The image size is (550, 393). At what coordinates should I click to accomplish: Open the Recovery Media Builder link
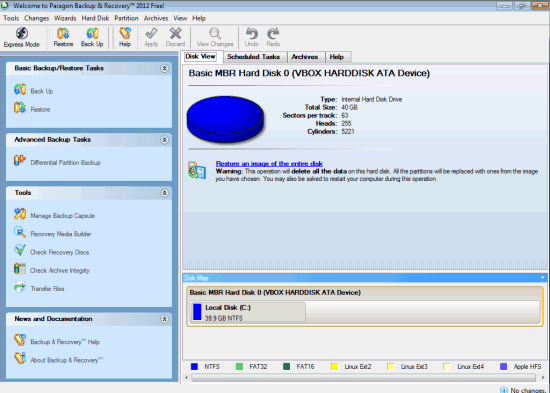tap(61, 234)
